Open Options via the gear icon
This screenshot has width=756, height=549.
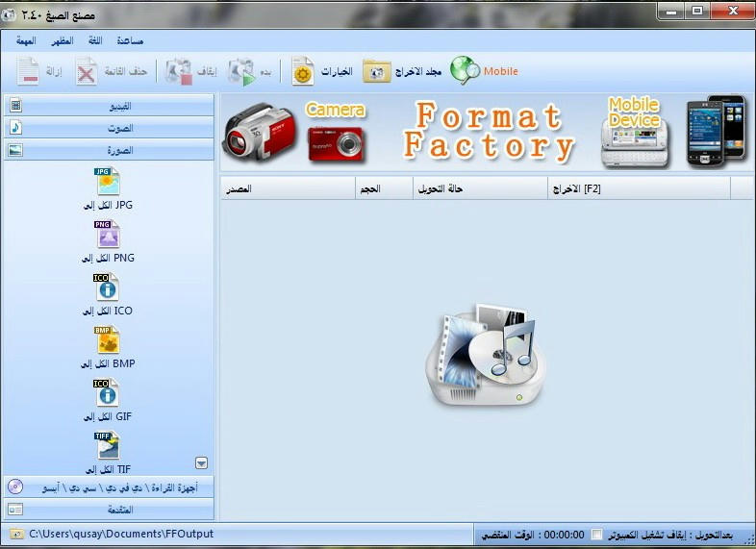coord(303,71)
